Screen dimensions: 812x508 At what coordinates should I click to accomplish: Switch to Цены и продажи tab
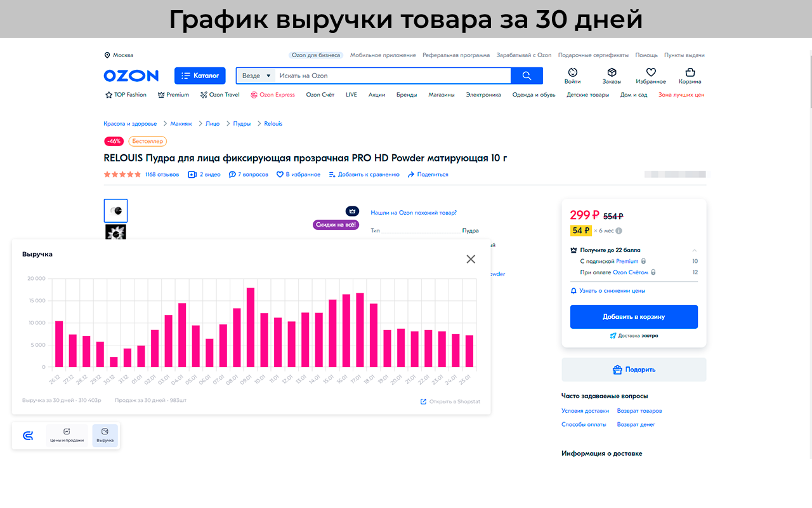coord(67,436)
